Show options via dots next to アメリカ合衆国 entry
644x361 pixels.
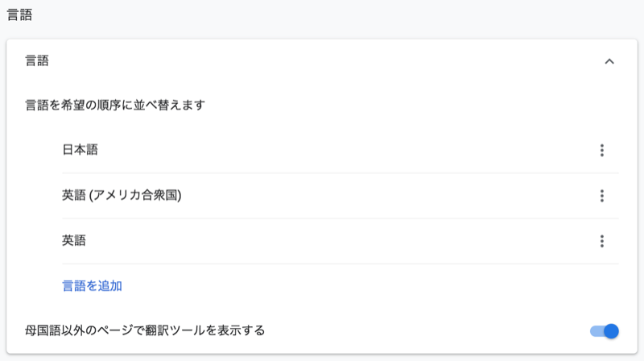point(601,196)
